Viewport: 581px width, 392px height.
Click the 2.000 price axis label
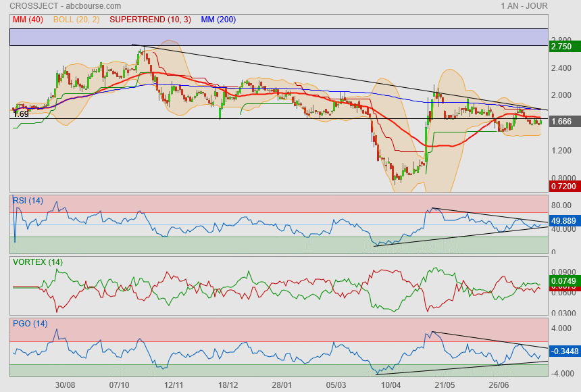[561, 95]
